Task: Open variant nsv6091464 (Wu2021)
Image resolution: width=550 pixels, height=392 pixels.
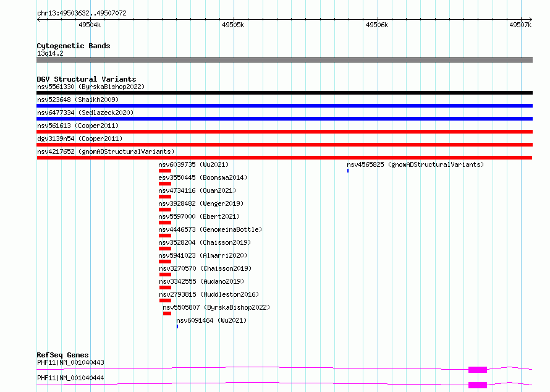Action: (211, 320)
